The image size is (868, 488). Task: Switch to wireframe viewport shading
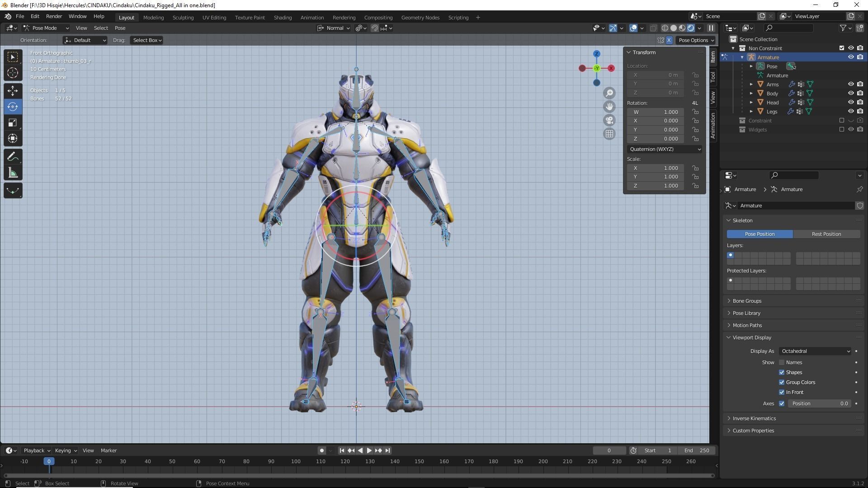pyautogui.click(x=665, y=28)
